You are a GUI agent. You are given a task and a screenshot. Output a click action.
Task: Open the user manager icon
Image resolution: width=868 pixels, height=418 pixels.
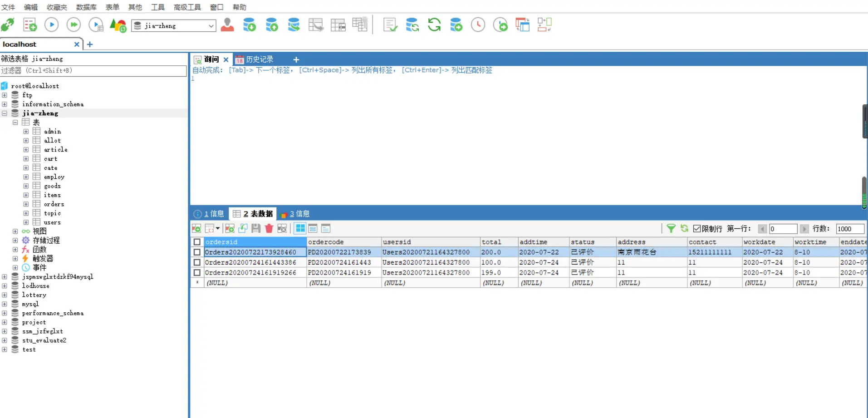pyautogui.click(x=227, y=25)
